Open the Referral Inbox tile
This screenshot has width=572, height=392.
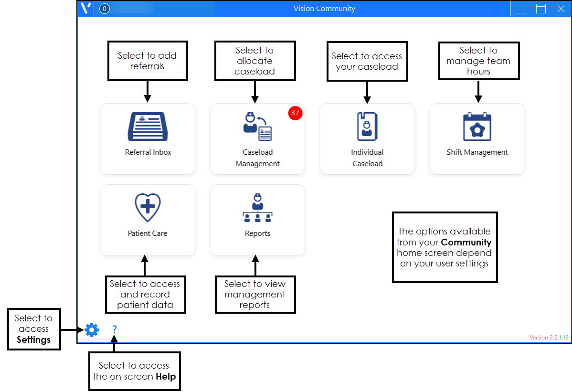click(x=148, y=139)
